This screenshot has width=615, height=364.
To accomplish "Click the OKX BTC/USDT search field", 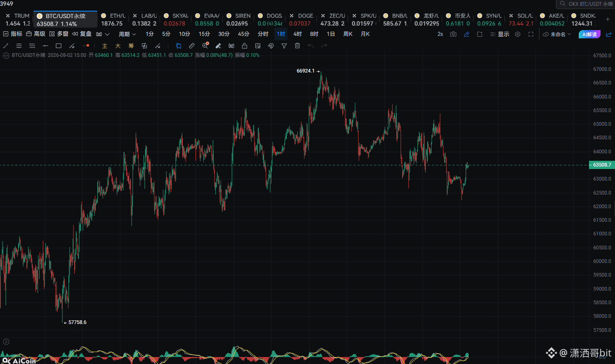I will 586,4.
